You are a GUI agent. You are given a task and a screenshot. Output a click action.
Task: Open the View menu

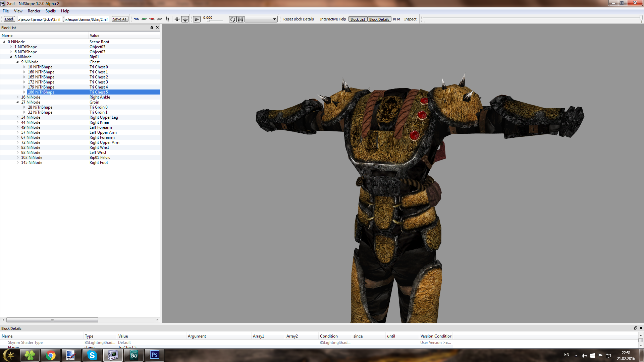[18, 11]
